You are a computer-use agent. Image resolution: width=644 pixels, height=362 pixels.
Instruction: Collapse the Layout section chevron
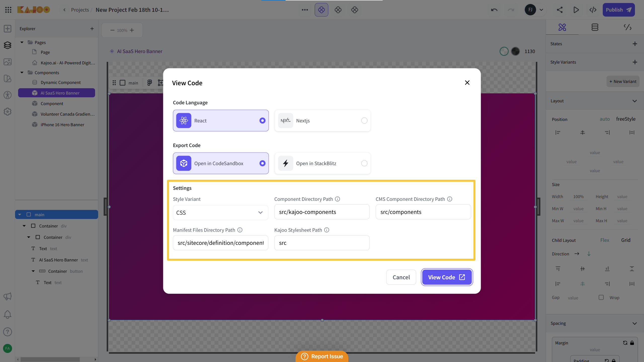tap(634, 101)
